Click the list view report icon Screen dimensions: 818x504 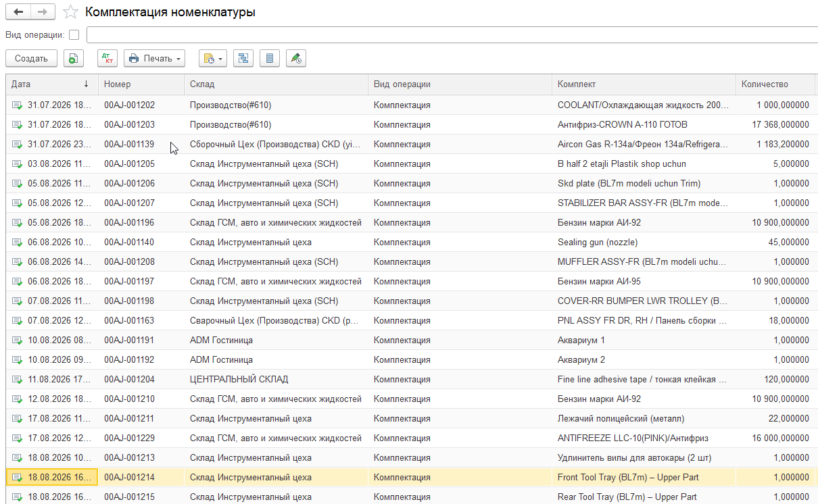270,59
